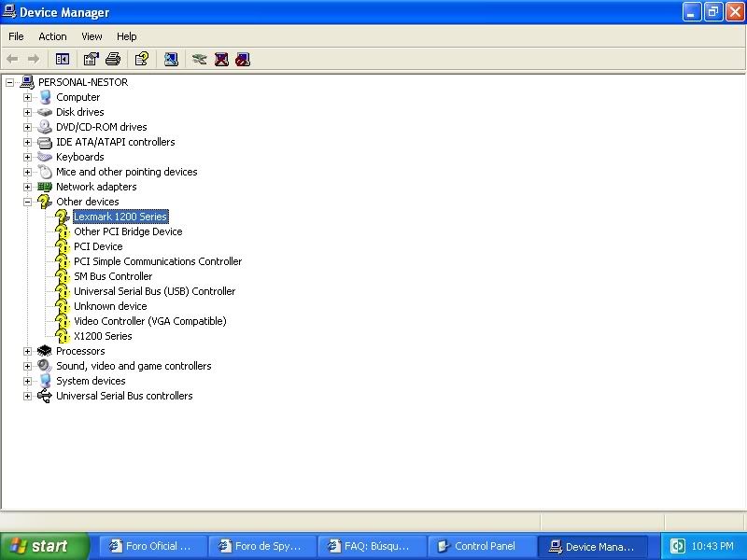Expand the Network adapters node

[28, 187]
